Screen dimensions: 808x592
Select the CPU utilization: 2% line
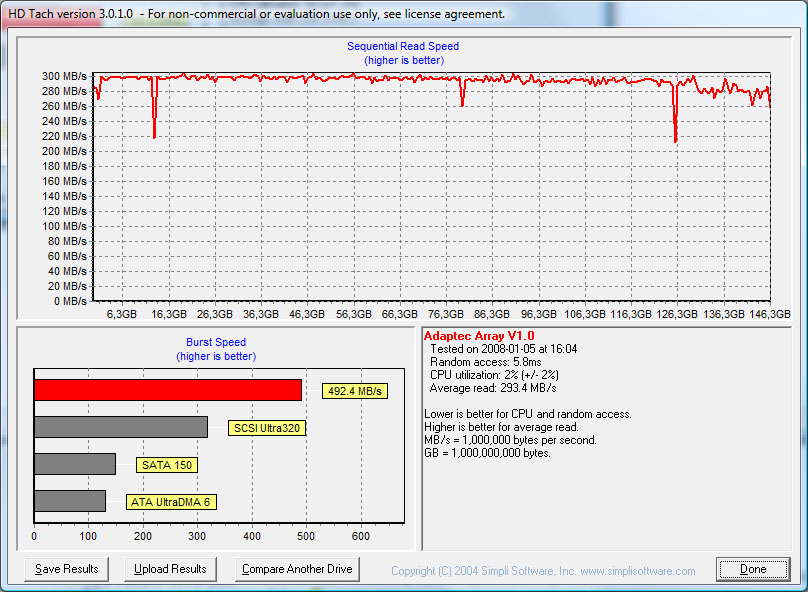[x=494, y=375]
